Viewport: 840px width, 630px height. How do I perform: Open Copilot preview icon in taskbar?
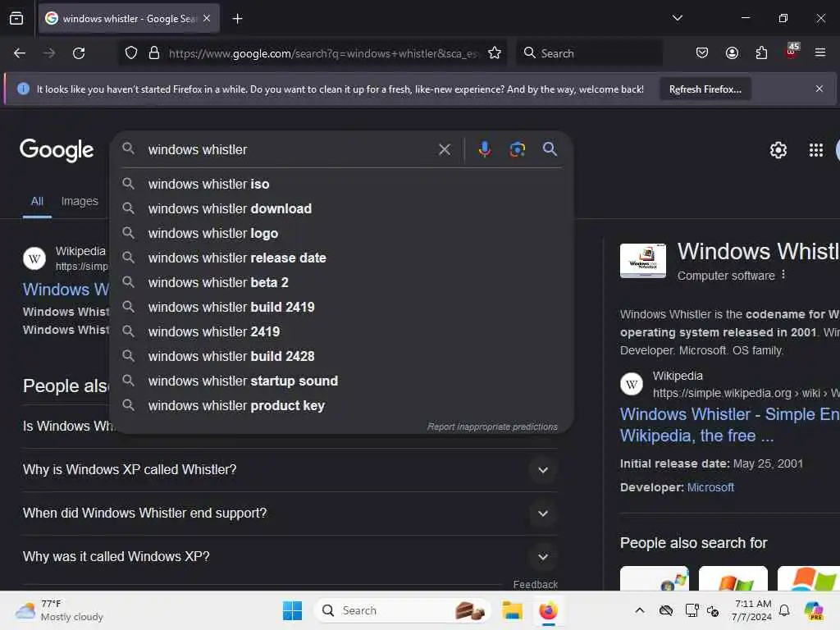click(x=815, y=610)
